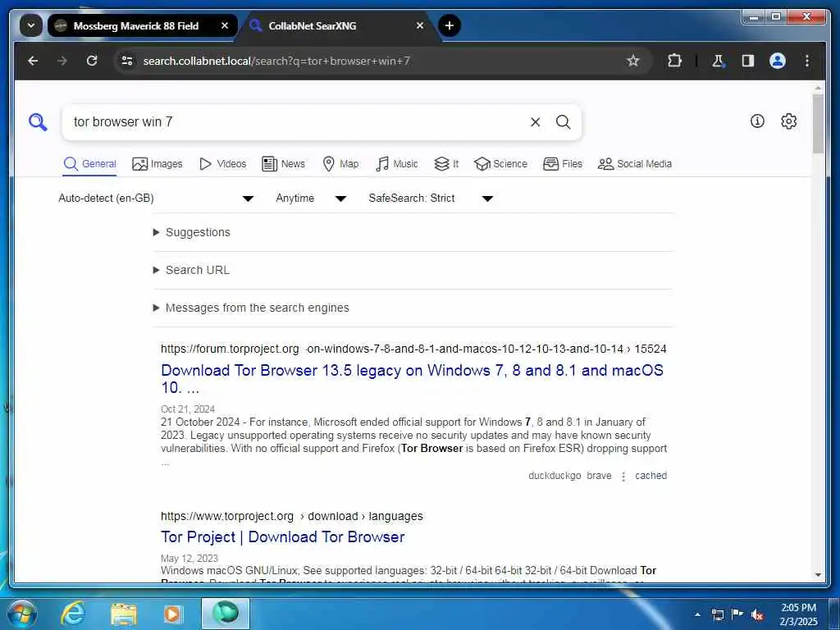Switch to News results
840x630 pixels.
(283, 164)
